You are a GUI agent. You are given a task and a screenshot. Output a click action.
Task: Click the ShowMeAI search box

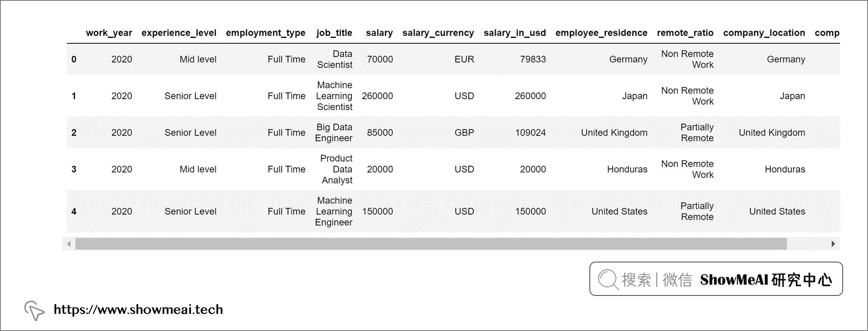coord(716,279)
